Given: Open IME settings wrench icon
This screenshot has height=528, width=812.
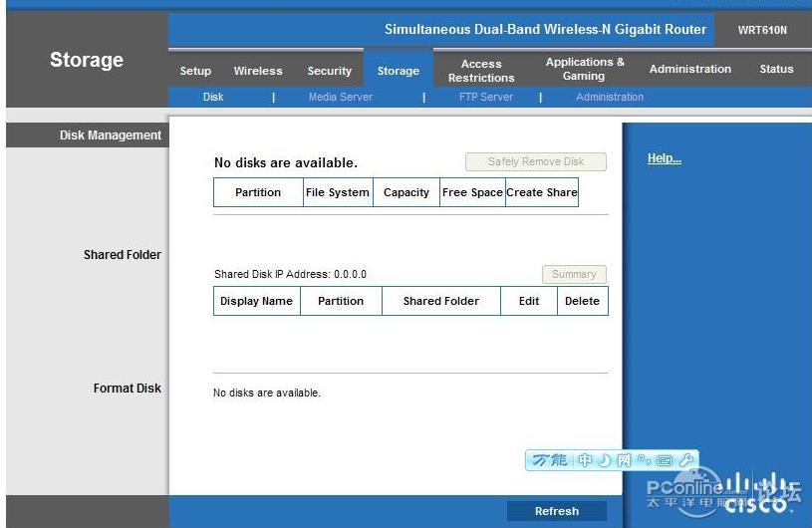Looking at the screenshot, I should 686,459.
